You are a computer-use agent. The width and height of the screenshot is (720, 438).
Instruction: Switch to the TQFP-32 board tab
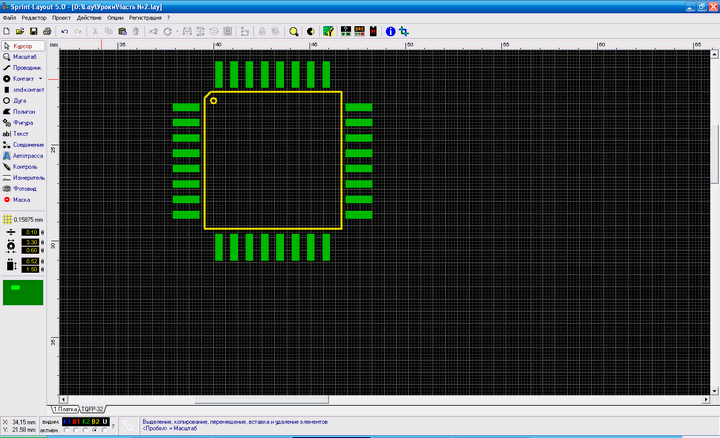(94, 410)
